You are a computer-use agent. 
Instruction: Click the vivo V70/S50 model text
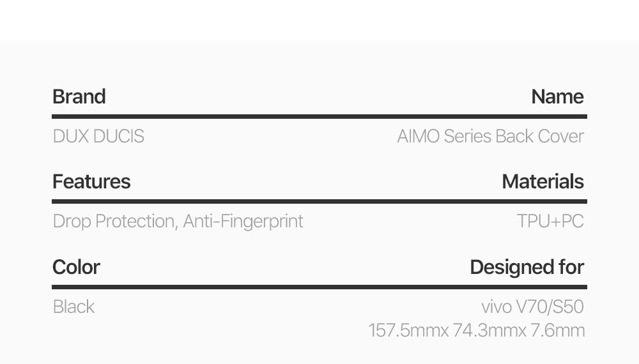click(x=532, y=307)
